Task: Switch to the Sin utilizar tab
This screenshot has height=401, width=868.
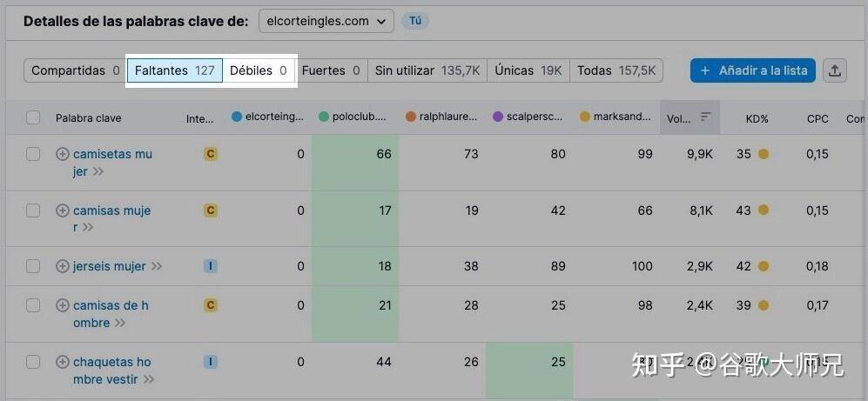Action: 427,70
